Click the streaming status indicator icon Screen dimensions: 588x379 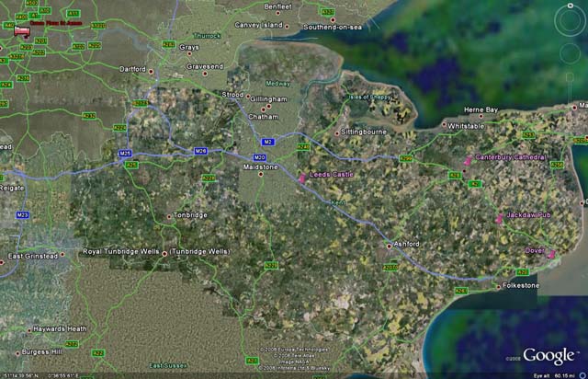(x=582, y=375)
